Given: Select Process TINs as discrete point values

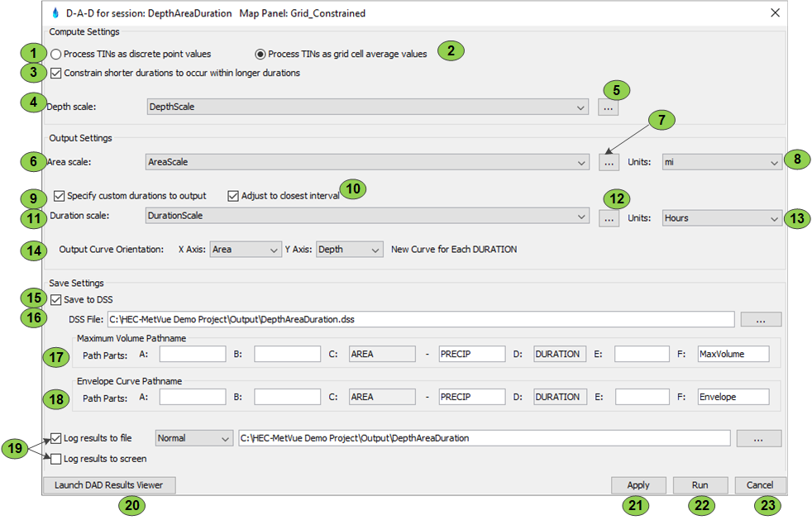Looking at the screenshot, I should [x=56, y=55].
